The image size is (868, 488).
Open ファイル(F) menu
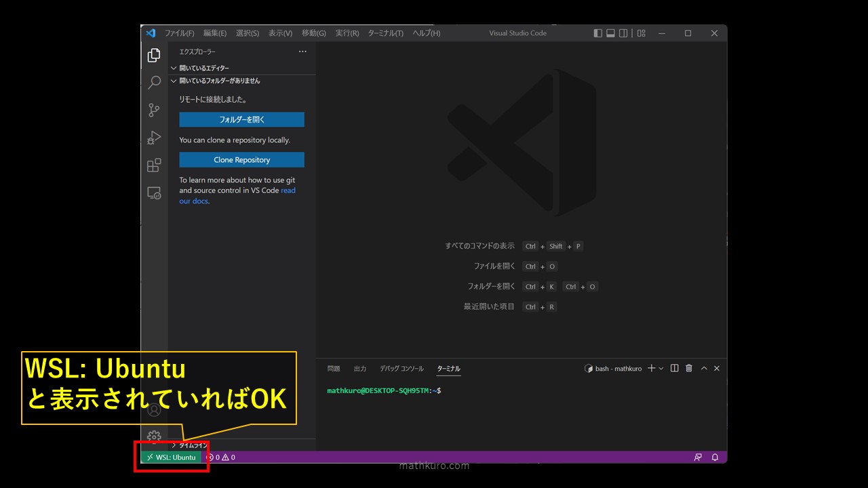coord(180,33)
